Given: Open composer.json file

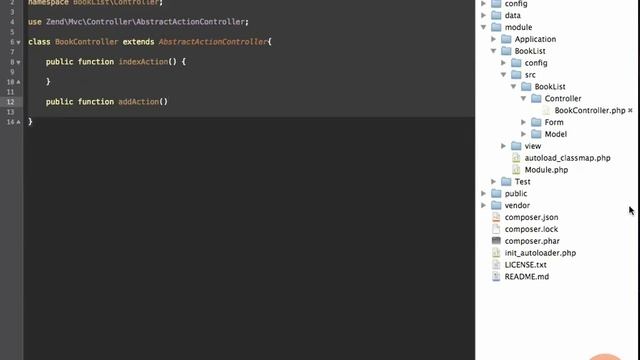Looking at the screenshot, I should click(x=531, y=217).
